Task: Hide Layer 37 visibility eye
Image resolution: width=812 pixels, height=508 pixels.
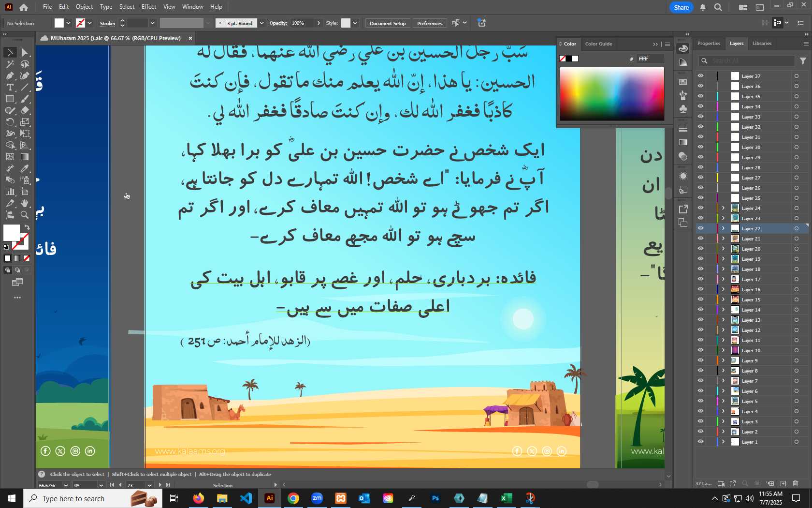Action: (x=700, y=76)
